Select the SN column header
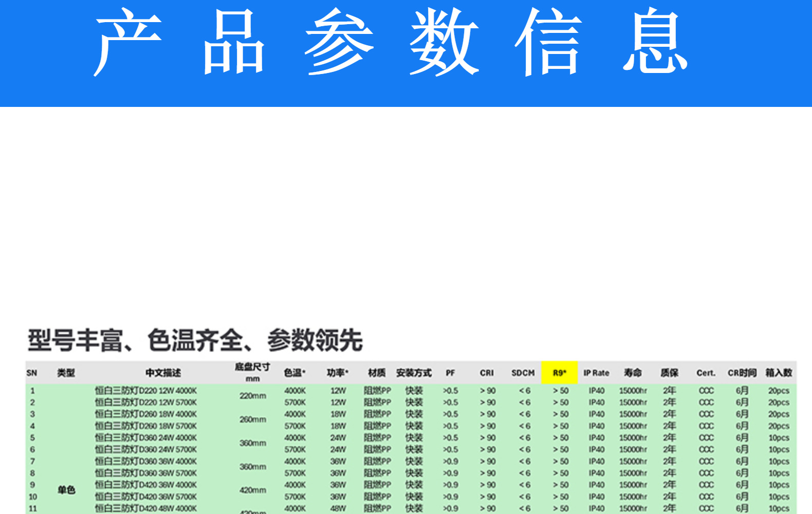 click(32, 373)
